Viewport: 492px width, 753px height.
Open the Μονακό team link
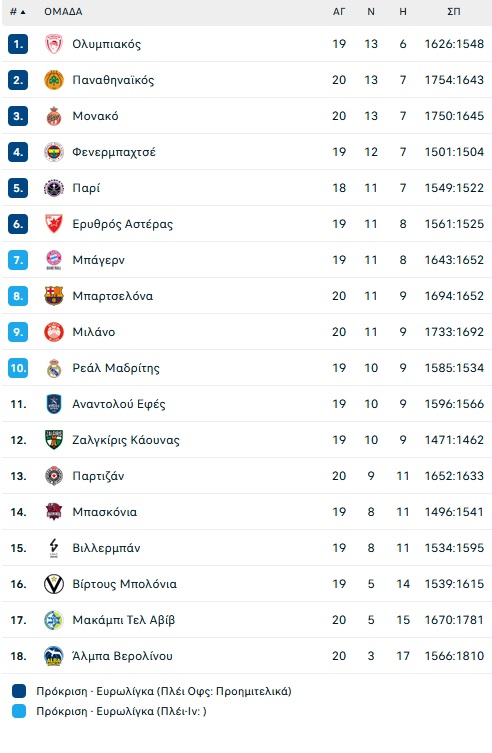(x=96, y=116)
